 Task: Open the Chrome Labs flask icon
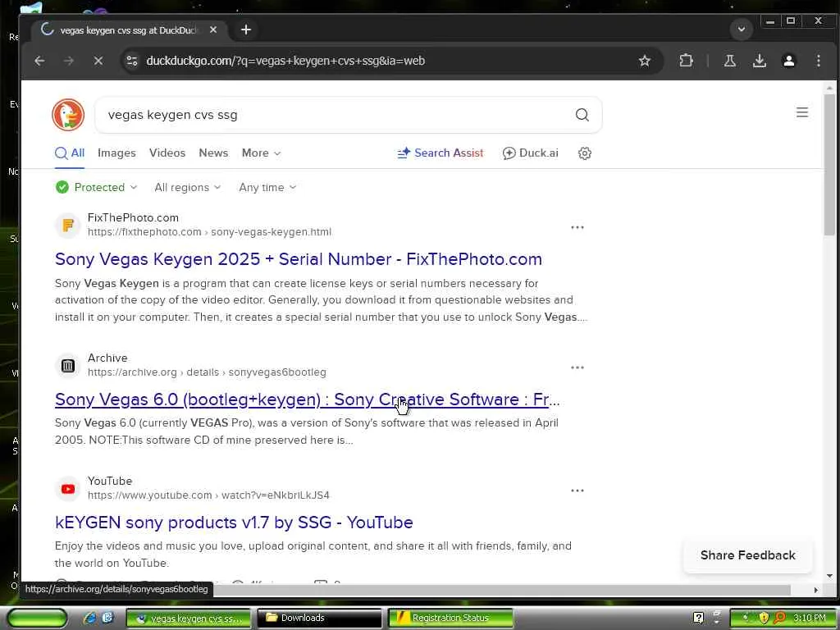point(729,61)
